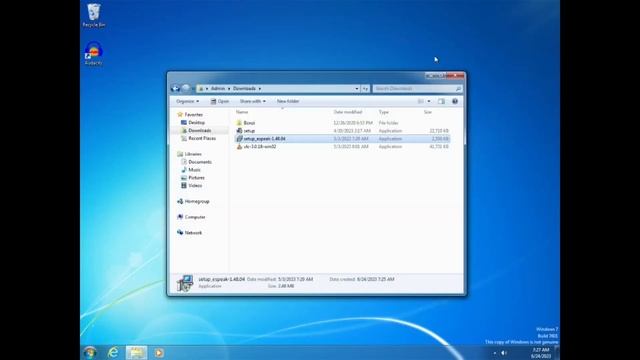Screen dimensions: 640x360
Task: Click the Music note icon
Action: (184, 170)
